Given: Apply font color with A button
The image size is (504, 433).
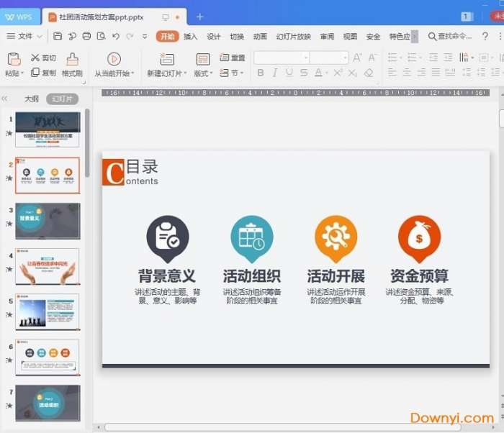Looking at the screenshot, I should (x=318, y=73).
